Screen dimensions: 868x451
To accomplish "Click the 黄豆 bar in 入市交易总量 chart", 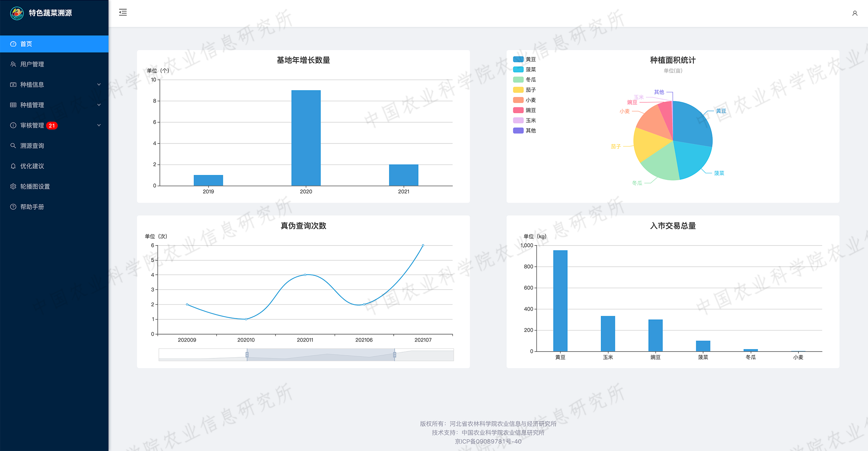I will (560, 300).
